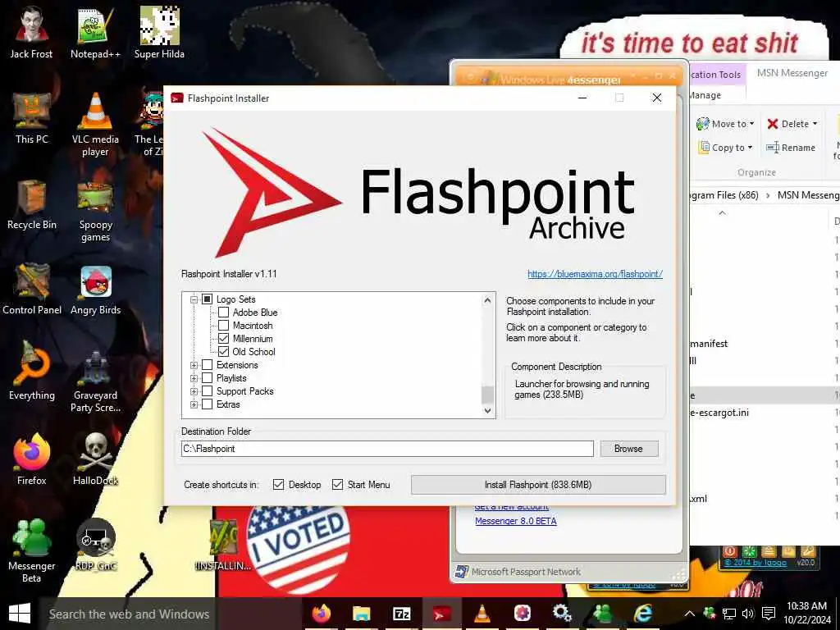Select the Messenger Beta desktop icon
The height and width of the screenshot is (630, 840).
[32, 550]
